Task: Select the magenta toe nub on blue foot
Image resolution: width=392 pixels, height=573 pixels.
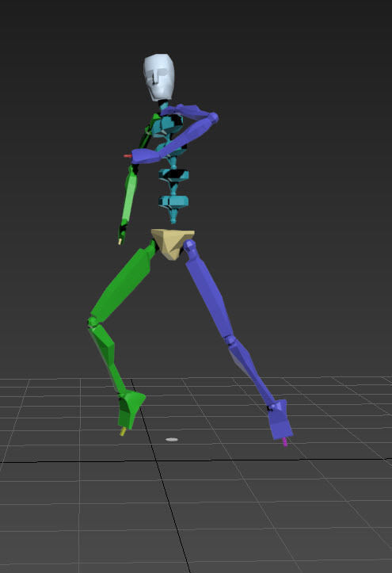Action: pos(284,442)
